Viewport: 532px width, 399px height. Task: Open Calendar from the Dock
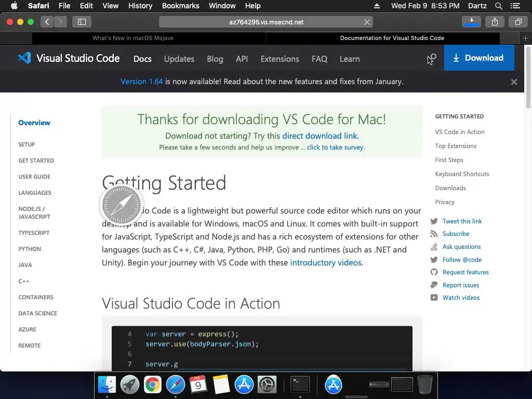[198, 385]
